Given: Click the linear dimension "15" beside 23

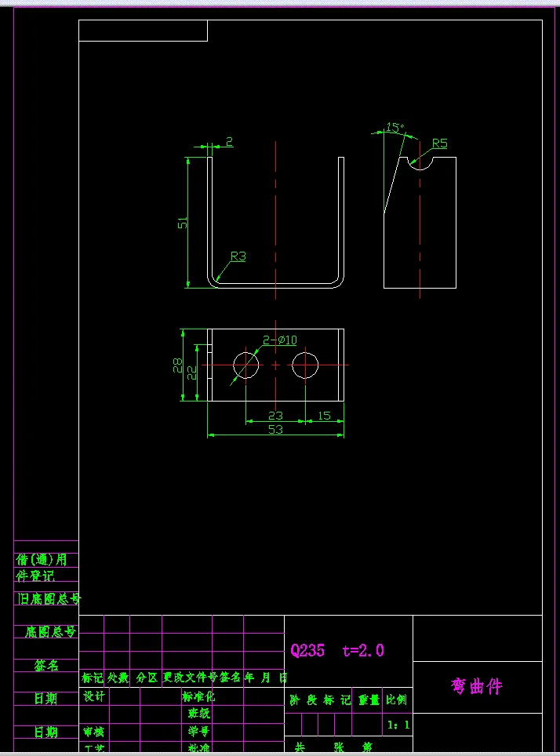Looking at the screenshot, I should point(324,415).
